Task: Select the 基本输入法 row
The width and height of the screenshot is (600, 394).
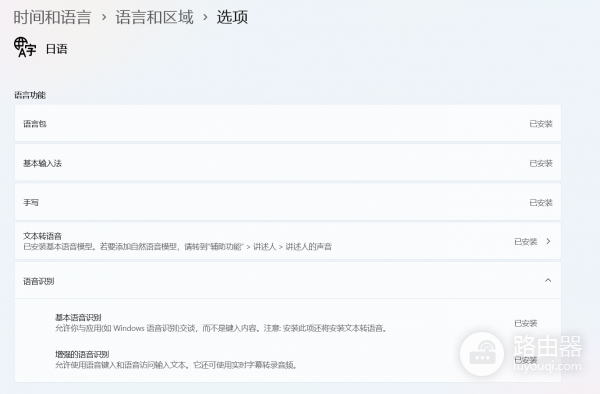Action: 288,163
